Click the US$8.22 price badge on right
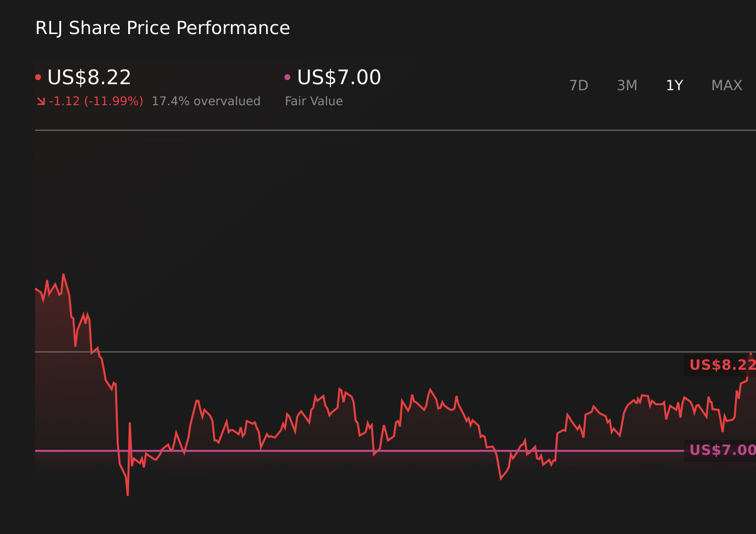Image resolution: width=756 pixels, height=534 pixels. [721, 365]
